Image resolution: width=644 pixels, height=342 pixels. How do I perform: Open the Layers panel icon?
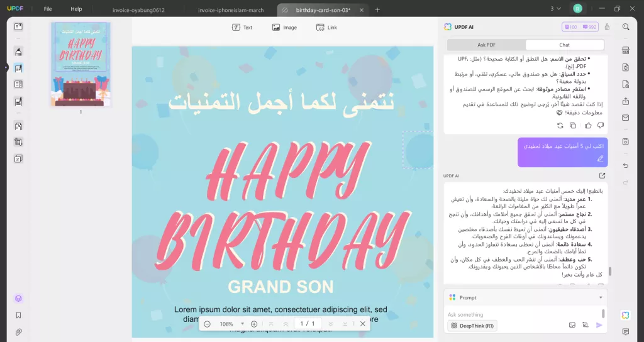(18, 299)
